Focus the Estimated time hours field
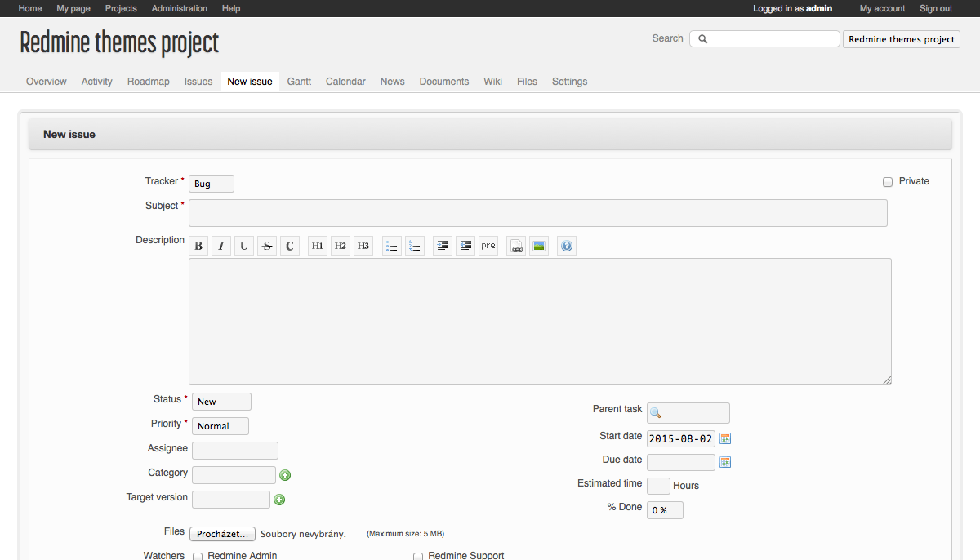980x560 pixels. pos(658,486)
